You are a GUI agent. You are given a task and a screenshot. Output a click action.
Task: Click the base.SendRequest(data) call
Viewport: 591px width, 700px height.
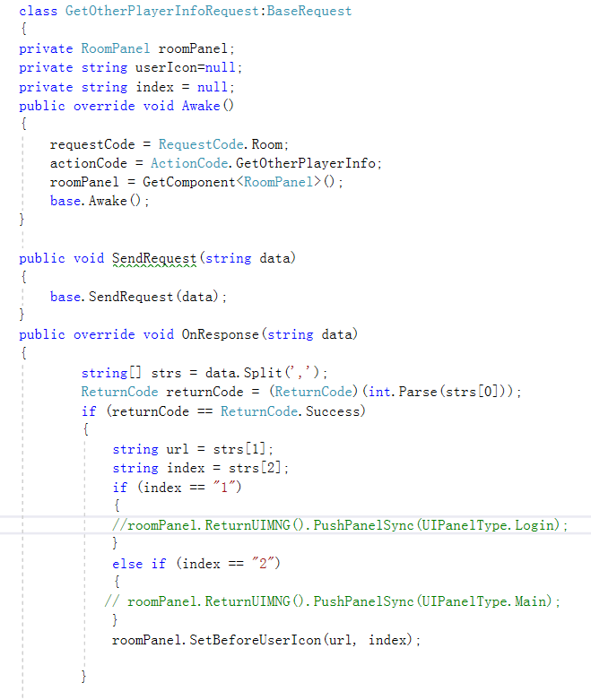coord(138,297)
